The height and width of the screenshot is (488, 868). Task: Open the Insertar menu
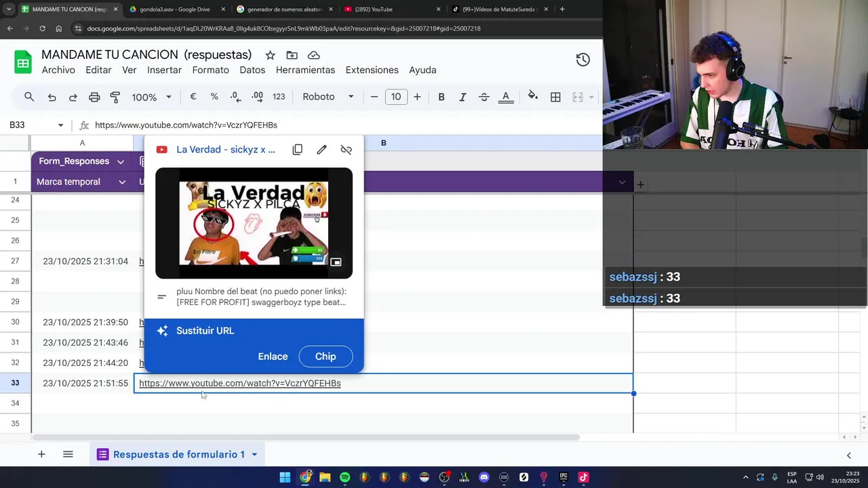coord(164,70)
